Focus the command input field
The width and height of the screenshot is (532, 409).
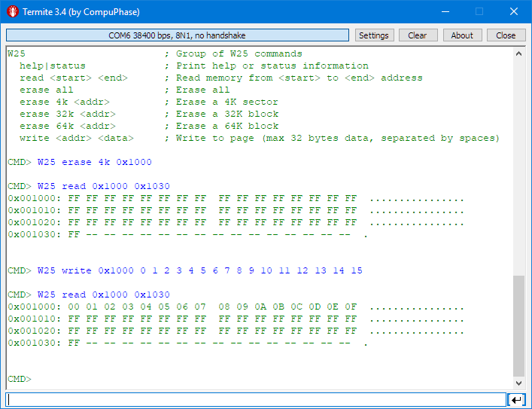(x=256, y=399)
